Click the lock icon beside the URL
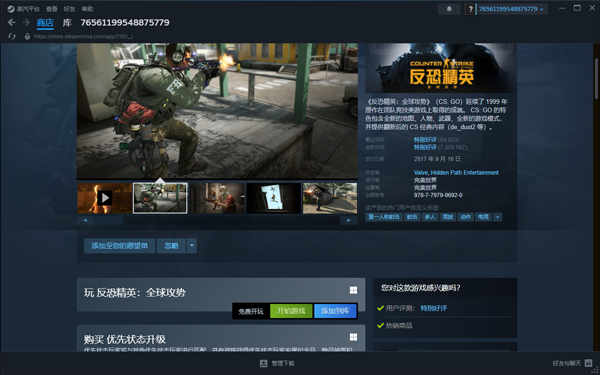This screenshot has height=375, width=600. point(27,36)
